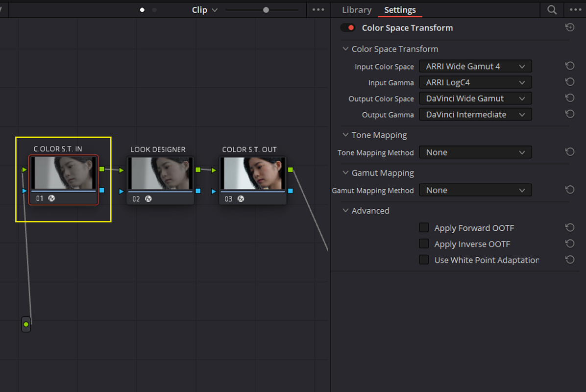Click the node editor zoom slider handle
This screenshot has width=586, height=392.
point(266,10)
